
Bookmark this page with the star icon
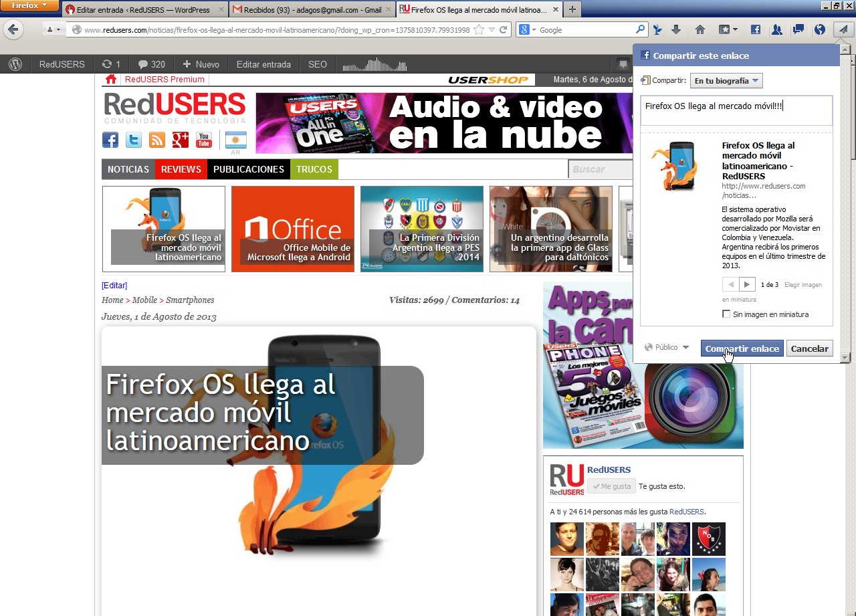click(x=478, y=29)
